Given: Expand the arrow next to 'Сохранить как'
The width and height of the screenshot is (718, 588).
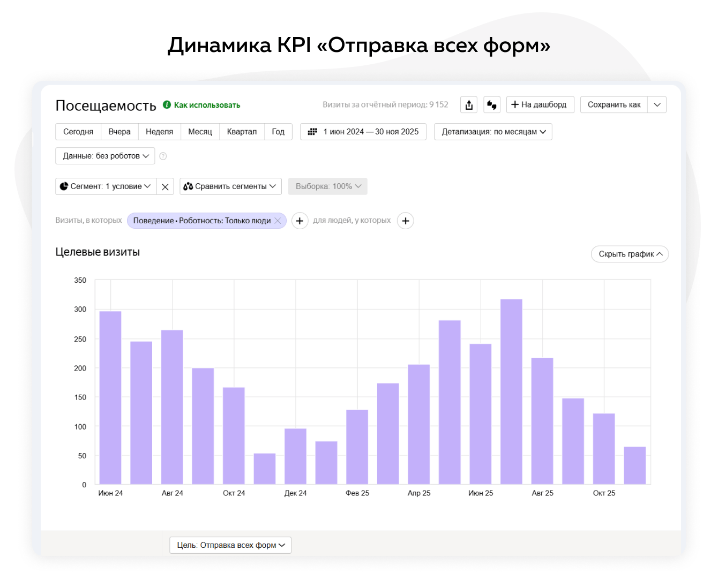Looking at the screenshot, I should pyautogui.click(x=657, y=105).
